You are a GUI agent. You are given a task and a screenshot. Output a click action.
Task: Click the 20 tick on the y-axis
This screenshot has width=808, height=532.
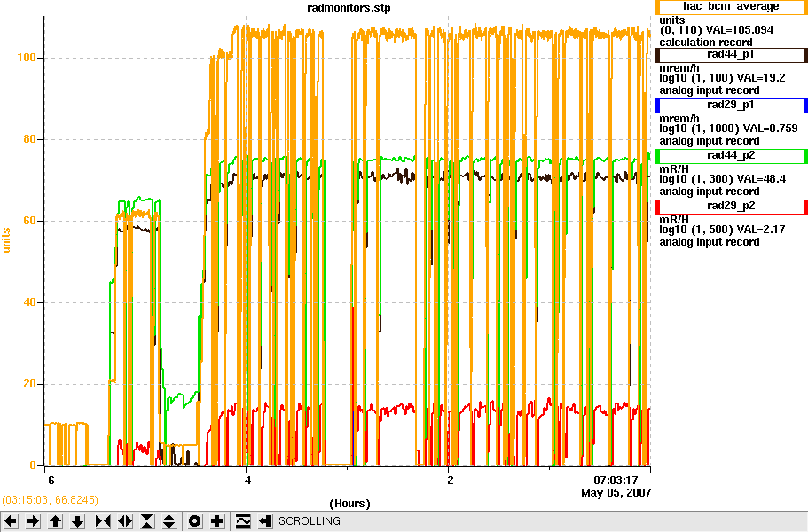29,384
